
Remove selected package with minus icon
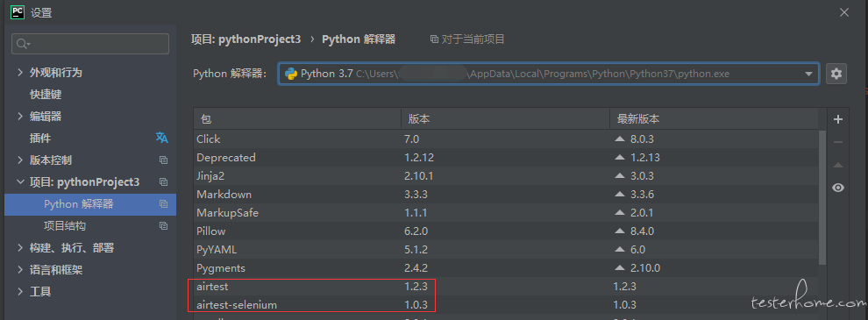coord(838,142)
